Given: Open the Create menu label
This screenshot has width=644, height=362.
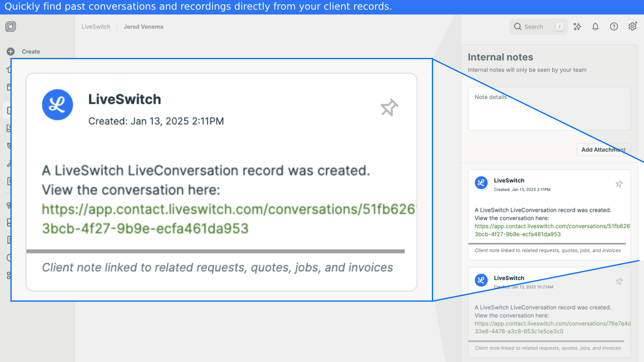Looking at the screenshot, I should click(x=31, y=51).
